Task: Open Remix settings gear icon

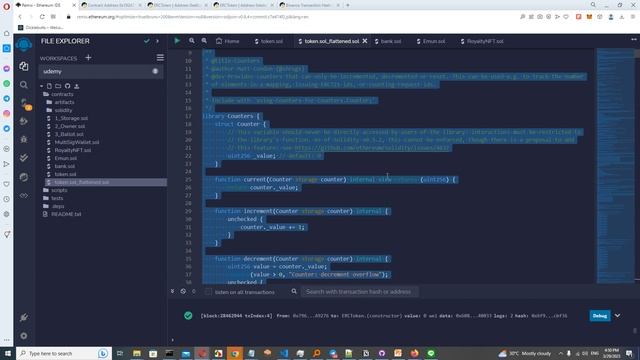Action: [24, 336]
